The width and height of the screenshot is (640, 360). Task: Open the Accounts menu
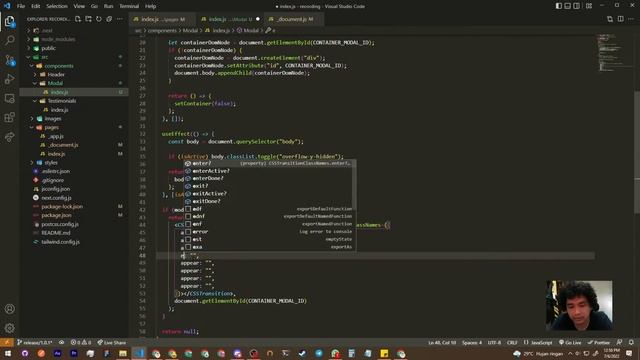point(10,309)
